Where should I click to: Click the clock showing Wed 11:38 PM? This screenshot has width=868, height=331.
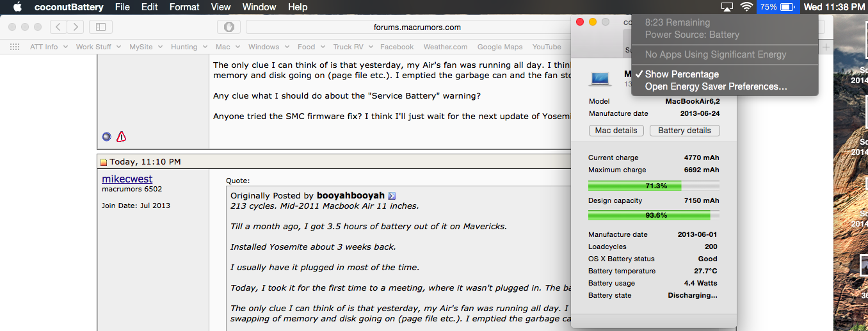pos(834,7)
